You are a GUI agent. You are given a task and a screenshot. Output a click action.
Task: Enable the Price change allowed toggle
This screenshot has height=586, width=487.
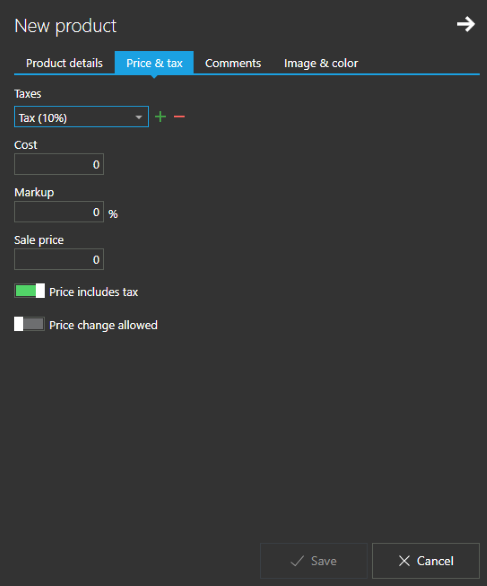tap(30, 324)
